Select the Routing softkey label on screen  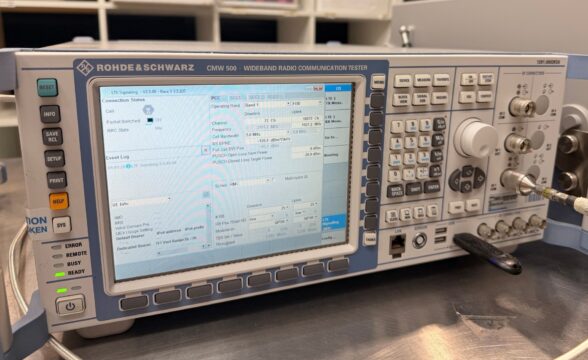coord(332,155)
